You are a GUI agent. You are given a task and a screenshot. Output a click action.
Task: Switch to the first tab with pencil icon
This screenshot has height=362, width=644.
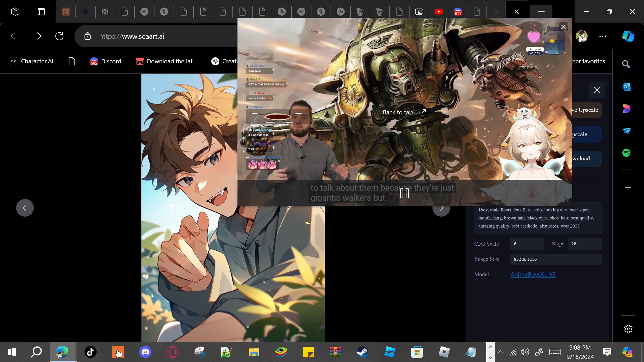pos(66,12)
